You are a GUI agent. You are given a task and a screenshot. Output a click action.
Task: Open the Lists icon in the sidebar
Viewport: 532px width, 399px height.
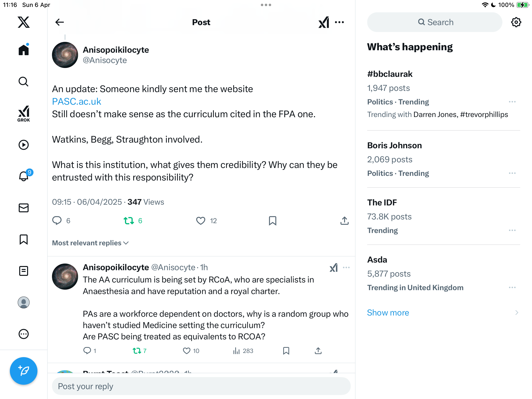pyautogui.click(x=24, y=271)
